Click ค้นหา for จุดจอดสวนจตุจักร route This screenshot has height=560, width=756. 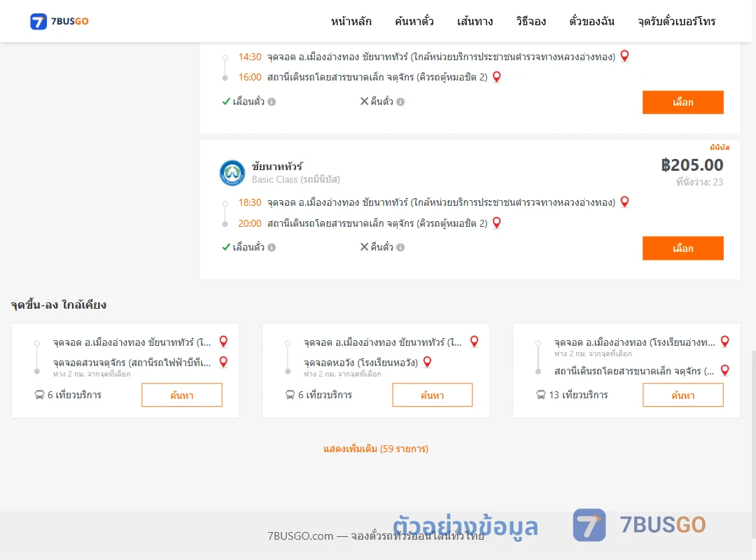182,395
